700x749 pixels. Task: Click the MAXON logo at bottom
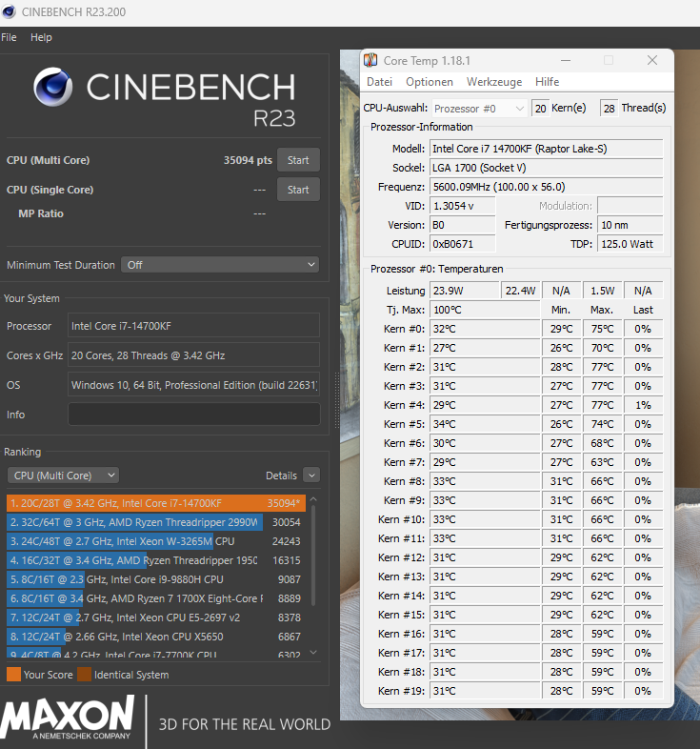(x=68, y=718)
